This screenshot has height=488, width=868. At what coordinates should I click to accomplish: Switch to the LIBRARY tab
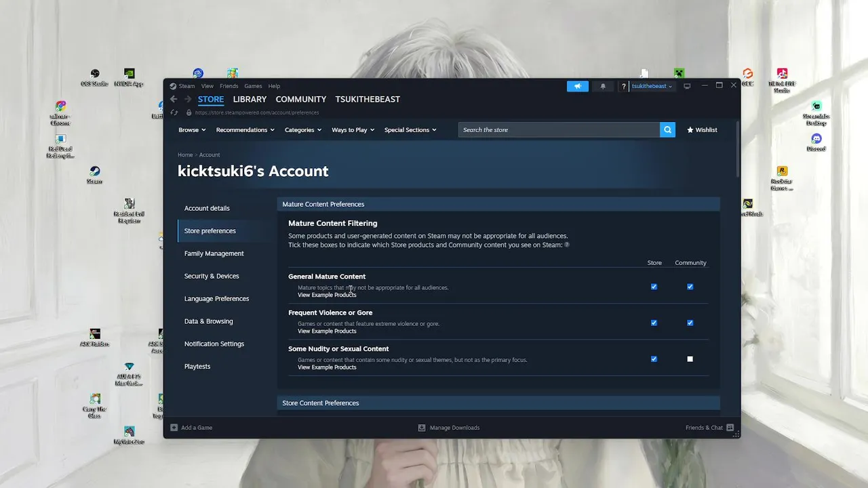[250, 99]
